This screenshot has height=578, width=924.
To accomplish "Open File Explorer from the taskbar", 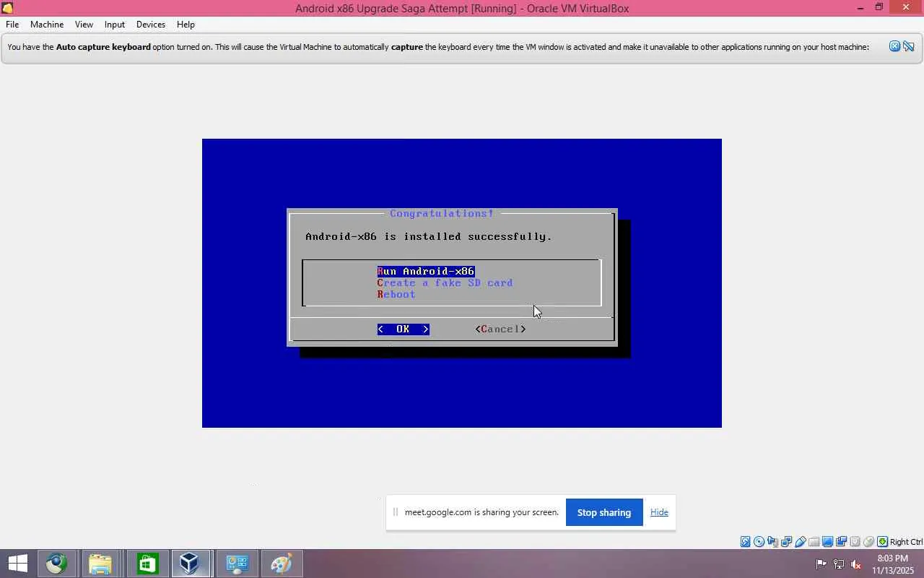I will [100, 564].
